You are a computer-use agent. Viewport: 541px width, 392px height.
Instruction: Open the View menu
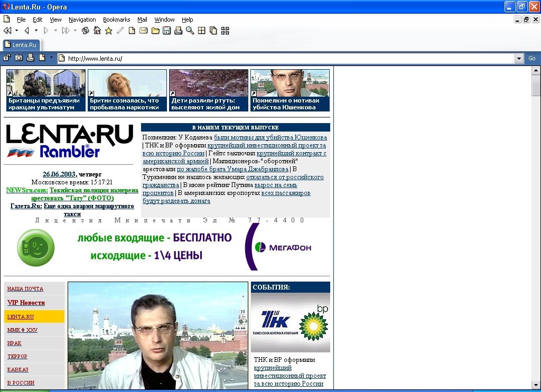(x=55, y=20)
